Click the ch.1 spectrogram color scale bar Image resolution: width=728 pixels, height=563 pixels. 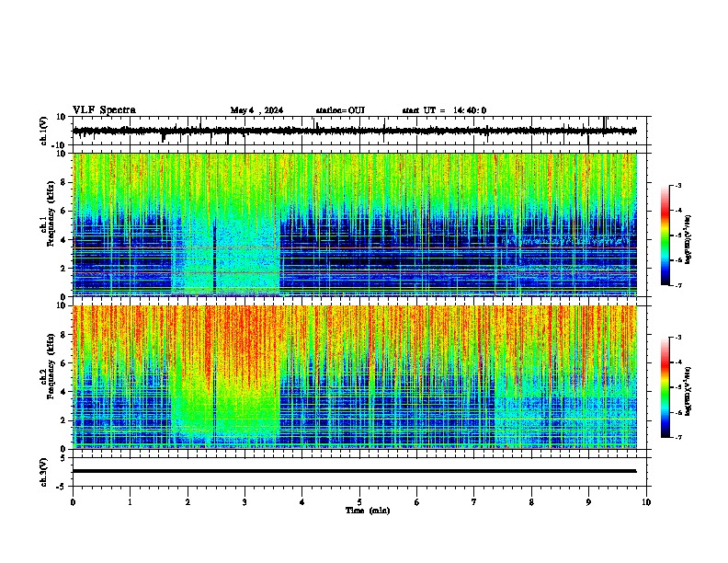[x=665, y=236]
